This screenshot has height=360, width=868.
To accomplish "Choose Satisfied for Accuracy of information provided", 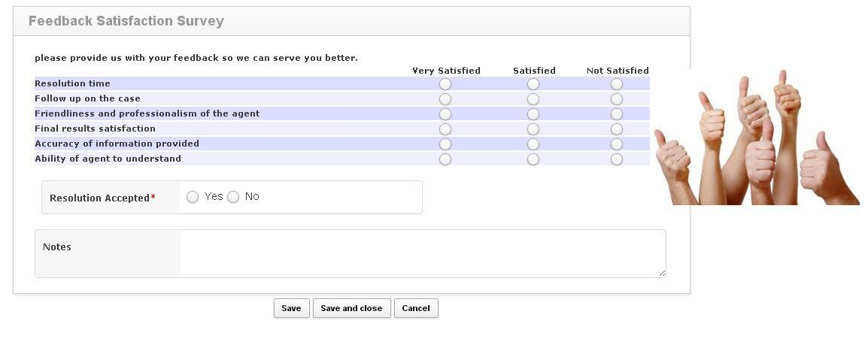I will tap(533, 144).
